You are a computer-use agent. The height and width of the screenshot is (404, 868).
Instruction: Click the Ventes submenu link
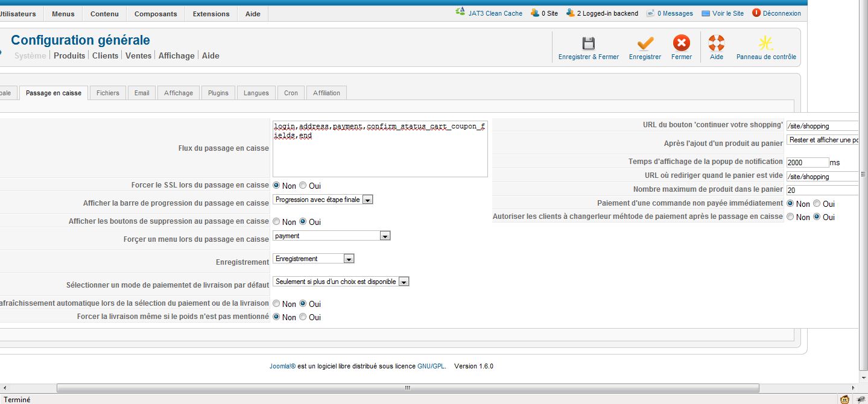(x=139, y=55)
